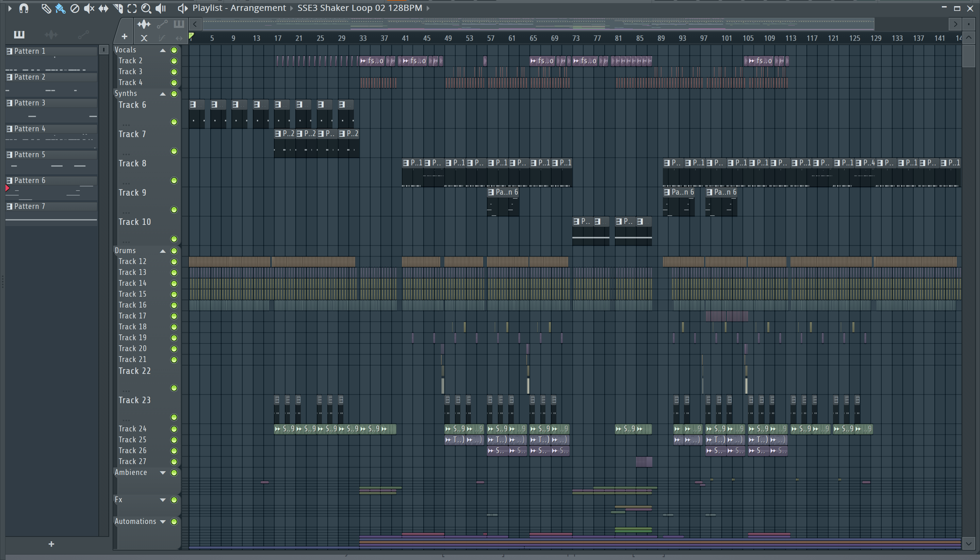Select Pattern 4 in the picker
Viewport: 980px width, 560px height.
point(51,129)
